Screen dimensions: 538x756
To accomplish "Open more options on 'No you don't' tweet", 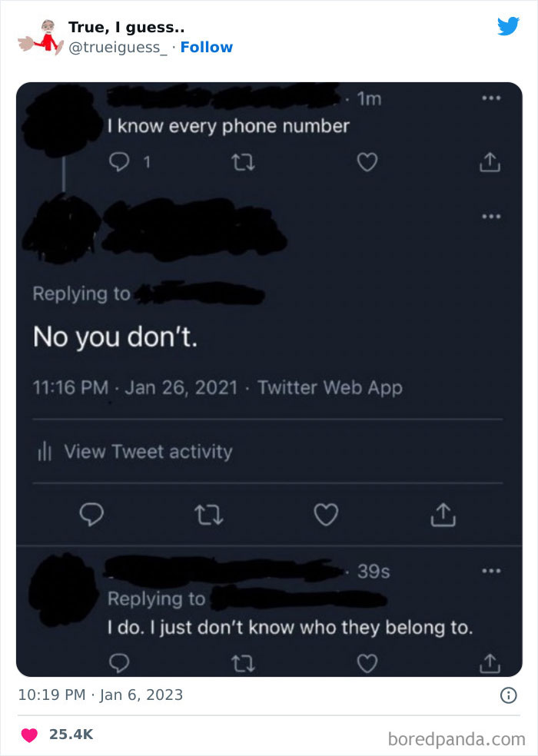I will [x=491, y=217].
